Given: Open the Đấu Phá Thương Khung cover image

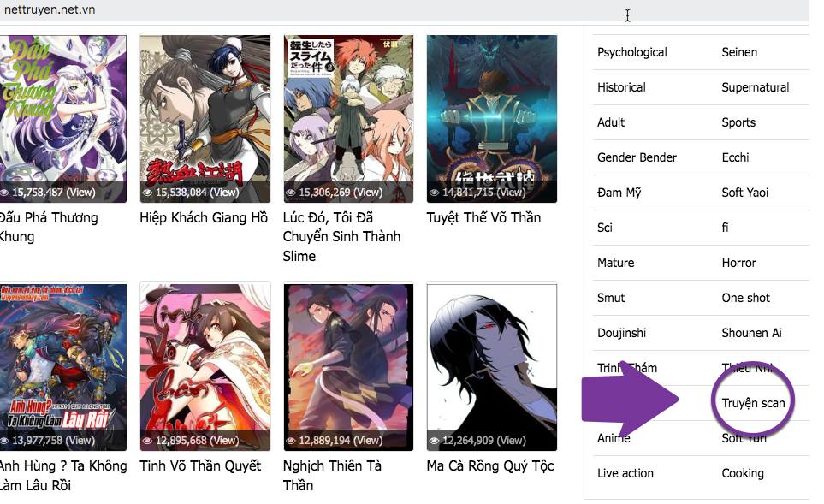Looking at the screenshot, I should [x=63, y=118].
